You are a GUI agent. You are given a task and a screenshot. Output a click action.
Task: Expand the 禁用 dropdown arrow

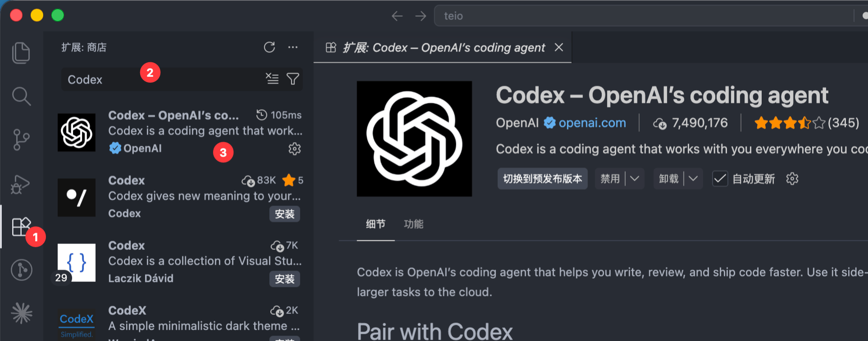tap(635, 179)
